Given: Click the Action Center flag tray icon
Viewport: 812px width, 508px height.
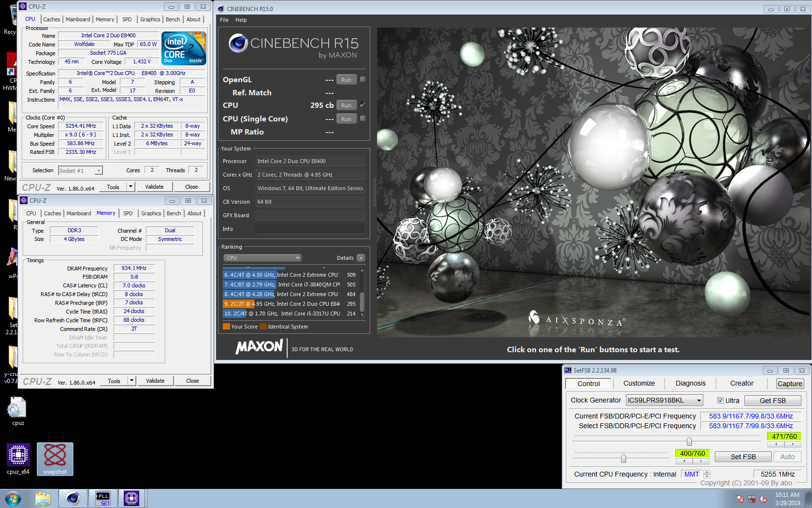Looking at the screenshot, I should tap(740, 499).
